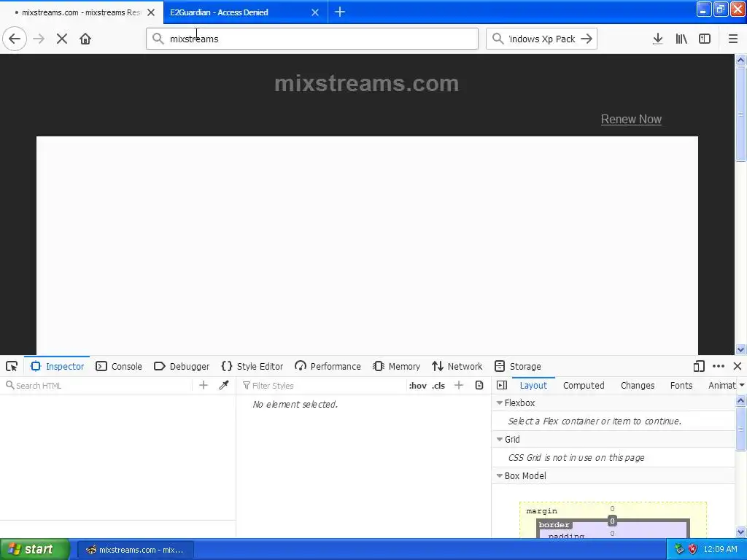Submit the search with the go arrow
The width and height of the screenshot is (747, 560).
[587, 39]
